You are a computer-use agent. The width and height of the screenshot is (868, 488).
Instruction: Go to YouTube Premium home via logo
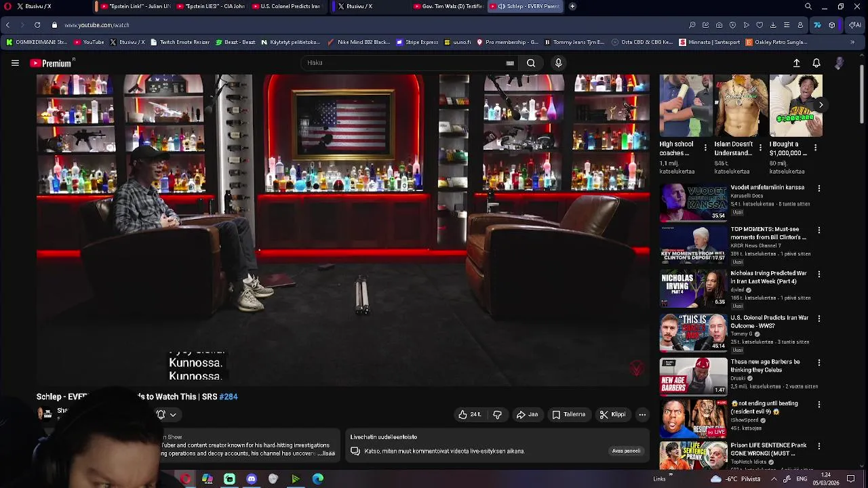pyautogui.click(x=51, y=63)
